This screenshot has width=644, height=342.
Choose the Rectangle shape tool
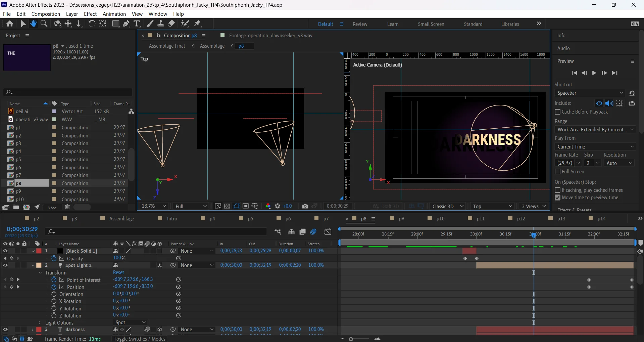(x=116, y=24)
